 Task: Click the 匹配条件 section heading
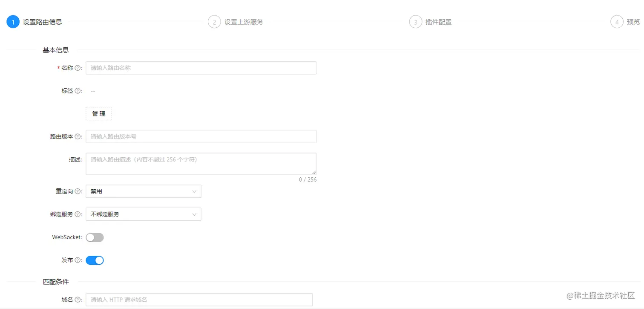pyautogui.click(x=56, y=282)
